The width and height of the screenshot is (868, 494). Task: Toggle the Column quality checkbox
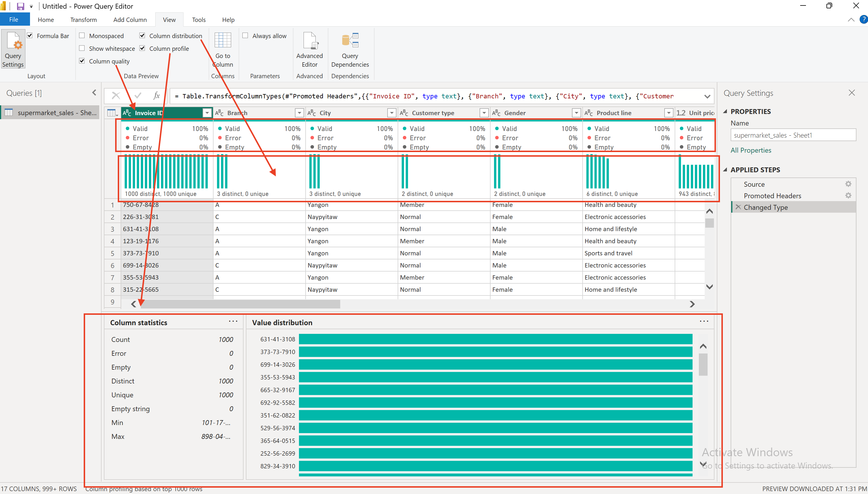82,61
